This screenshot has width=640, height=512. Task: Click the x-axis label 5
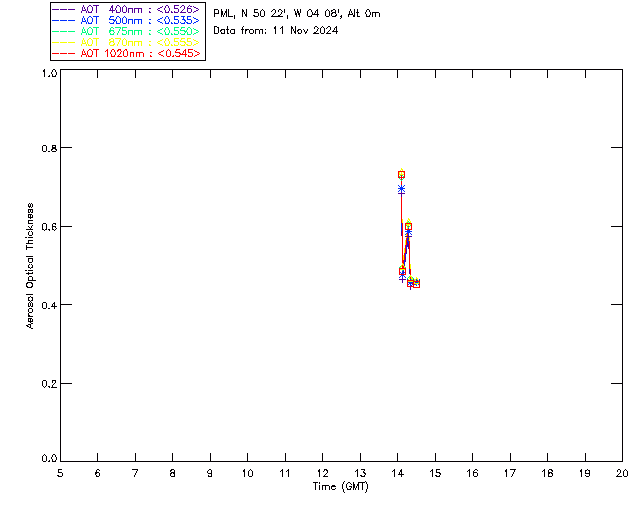point(60,474)
